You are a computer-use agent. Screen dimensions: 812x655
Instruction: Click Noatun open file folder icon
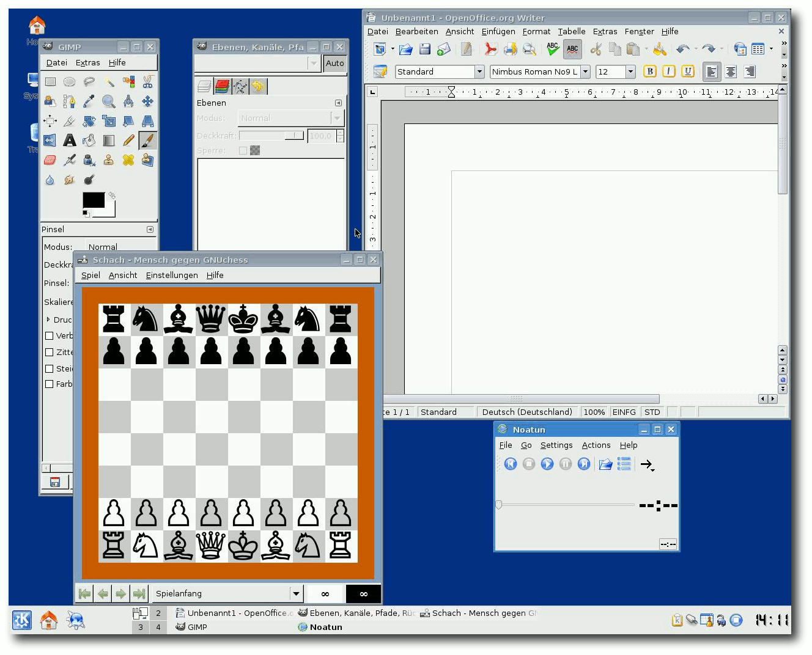605,464
